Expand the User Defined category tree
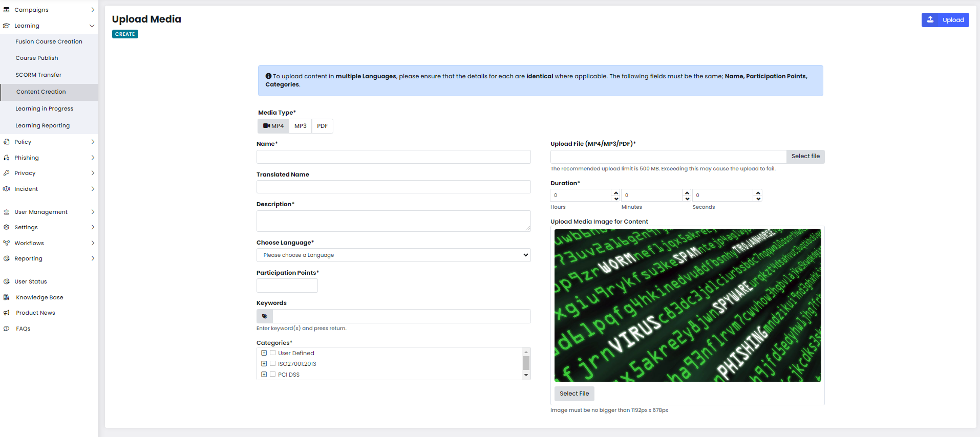The width and height of the screenshot is (980, 437). coord(264,353)
